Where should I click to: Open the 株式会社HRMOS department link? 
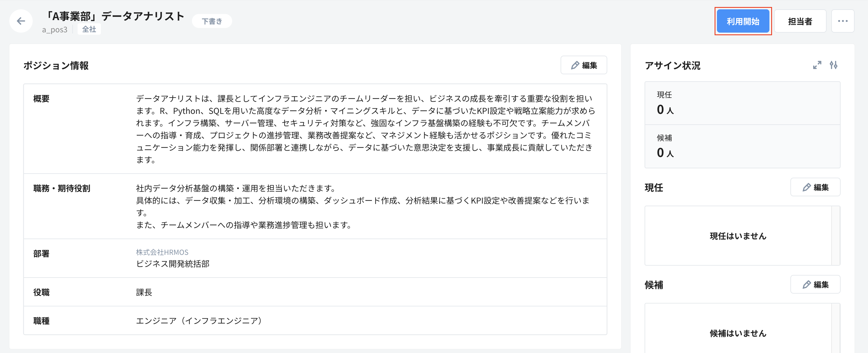coord(162,252)
